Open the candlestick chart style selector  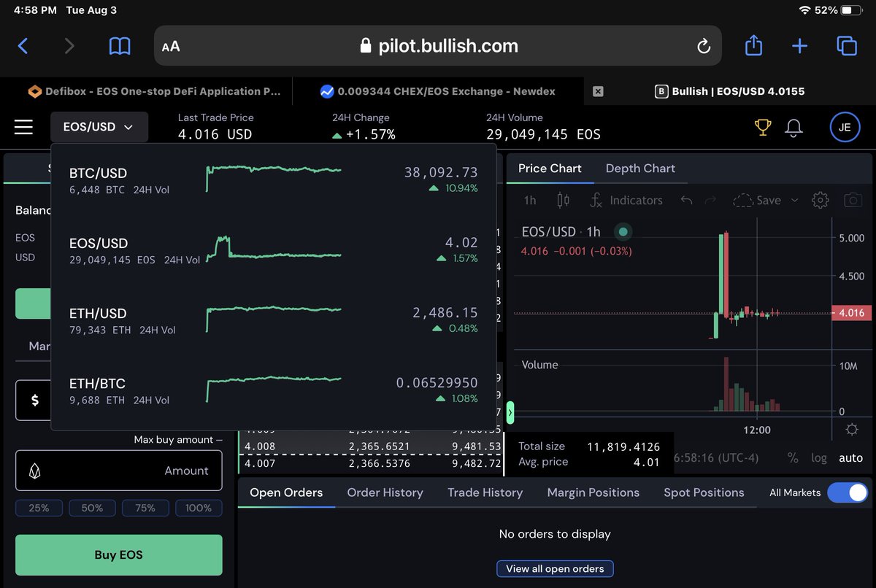tap(563, 200)
